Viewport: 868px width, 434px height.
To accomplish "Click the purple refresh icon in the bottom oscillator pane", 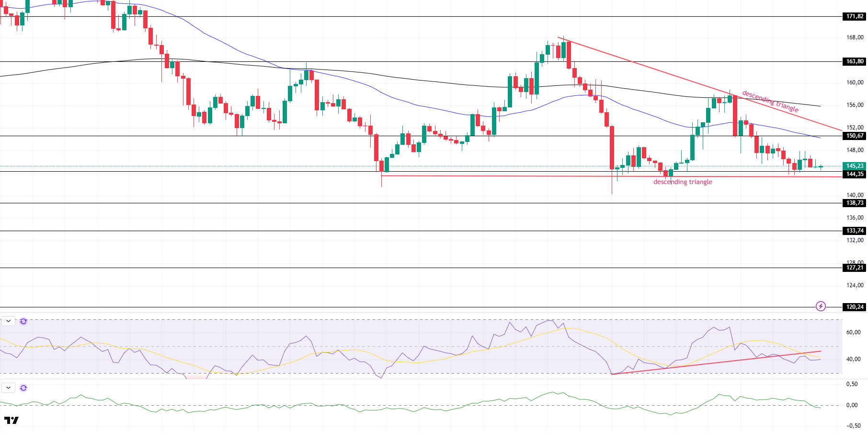I will pyautogui.click(x=23, y=387).
